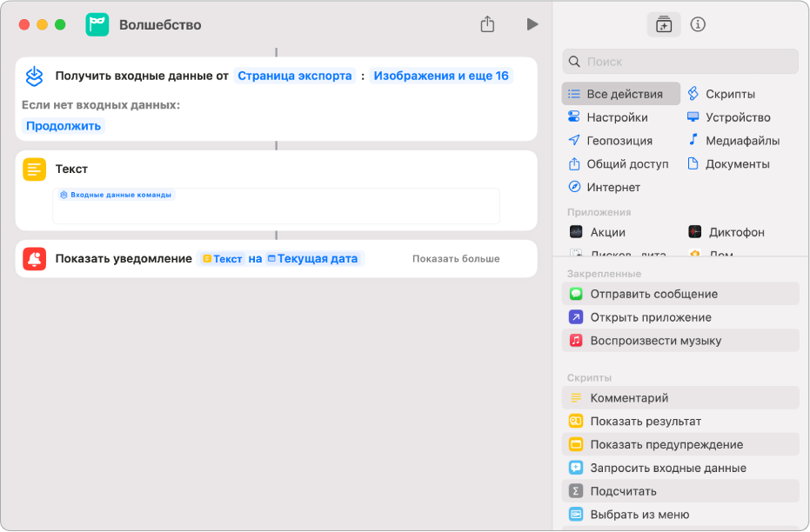Screen dimensions: 810x532
Task: Run the shortcut with play button
Action: (532, 24)
